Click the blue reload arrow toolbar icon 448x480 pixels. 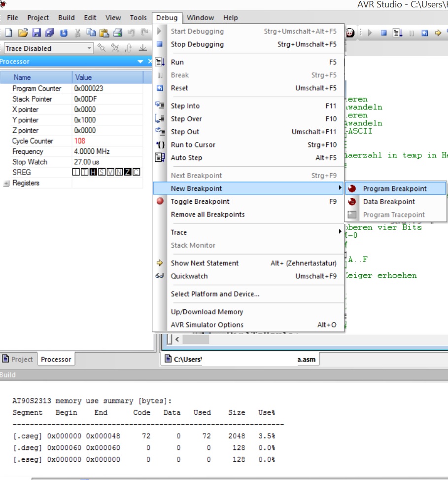[x=64, y=33]
